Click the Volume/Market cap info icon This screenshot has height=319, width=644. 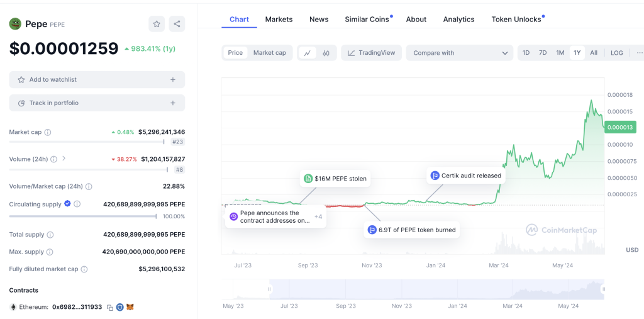click(89, 187)
